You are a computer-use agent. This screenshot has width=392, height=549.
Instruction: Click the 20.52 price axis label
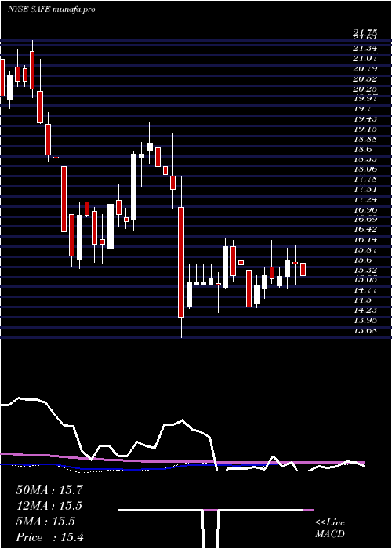(365, 78)
